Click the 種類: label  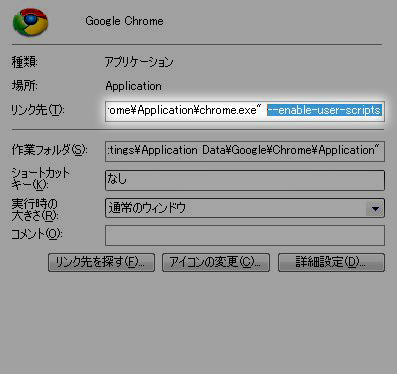point(25,62)
